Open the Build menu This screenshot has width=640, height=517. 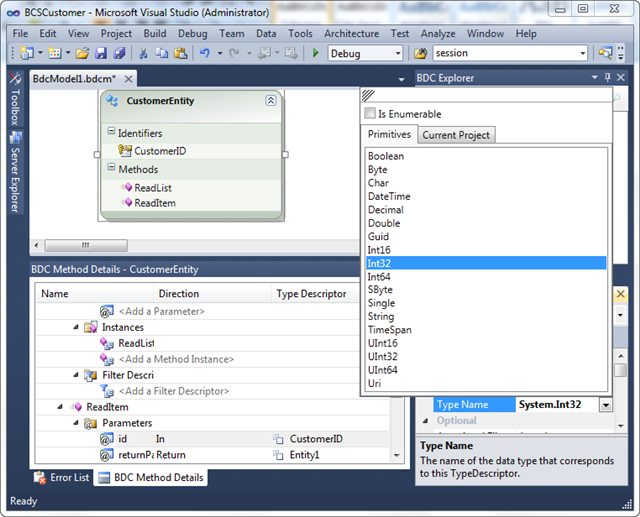pyautogui.click(x=155, y=33)
